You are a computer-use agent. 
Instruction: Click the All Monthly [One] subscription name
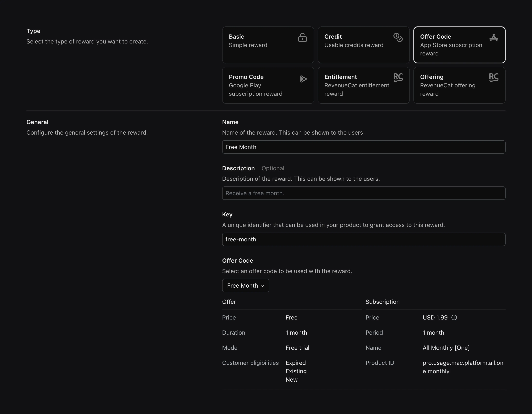pos(446,348)
